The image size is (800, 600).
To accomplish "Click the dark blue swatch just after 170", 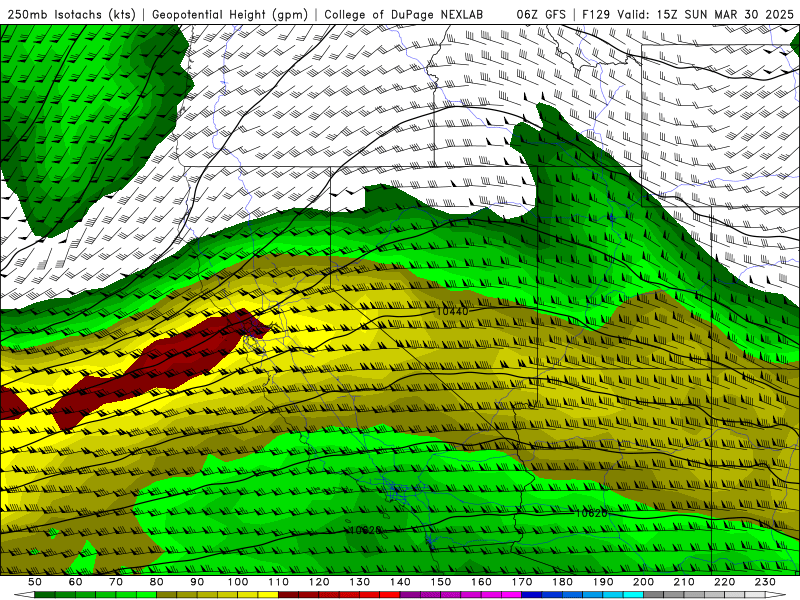I will point(533,595).
